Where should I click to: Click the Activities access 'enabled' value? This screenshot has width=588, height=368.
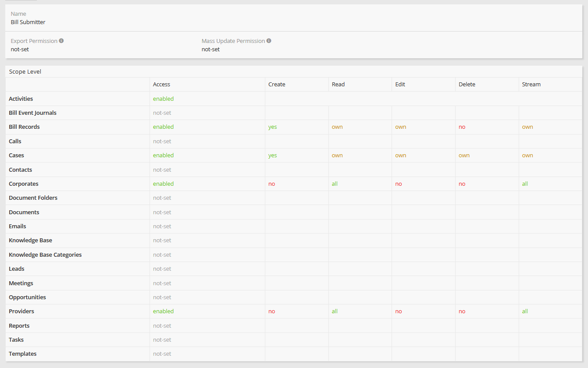(x=163, y=99)
